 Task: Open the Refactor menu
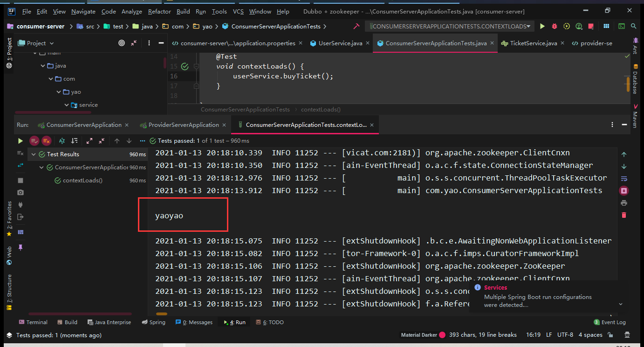[159, 12]
